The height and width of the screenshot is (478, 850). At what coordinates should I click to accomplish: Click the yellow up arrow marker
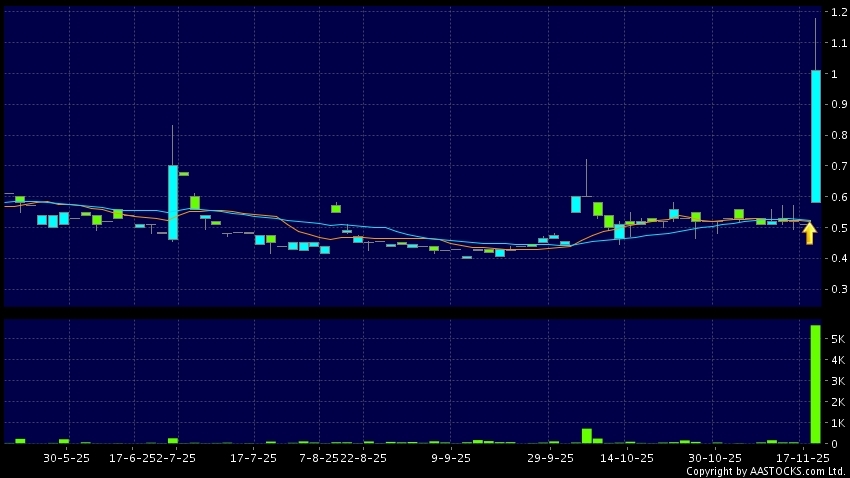click(809, 233)
